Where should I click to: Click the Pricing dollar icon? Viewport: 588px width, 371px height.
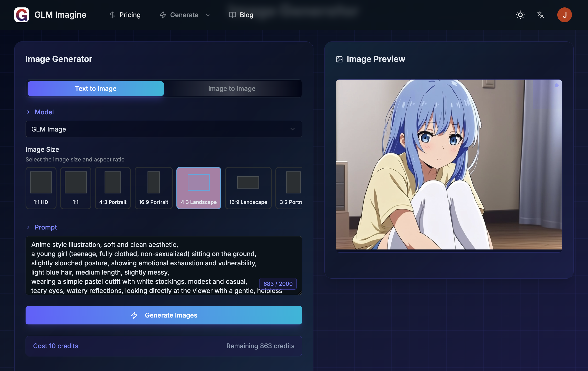tap(112, 15)
